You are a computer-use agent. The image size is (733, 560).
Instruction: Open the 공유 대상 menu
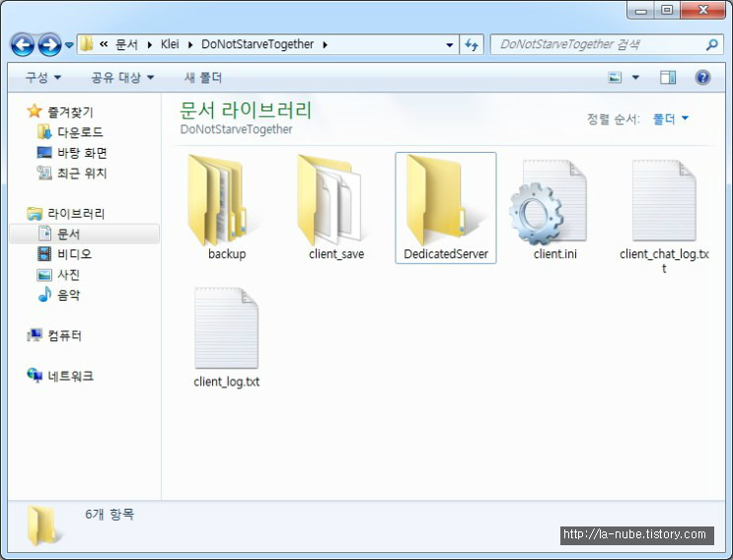point(122,78)
